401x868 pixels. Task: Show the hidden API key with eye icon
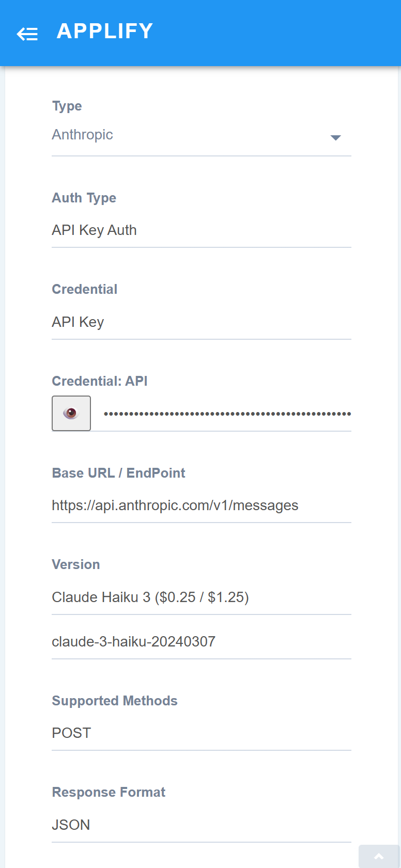[x=71, y=413]
